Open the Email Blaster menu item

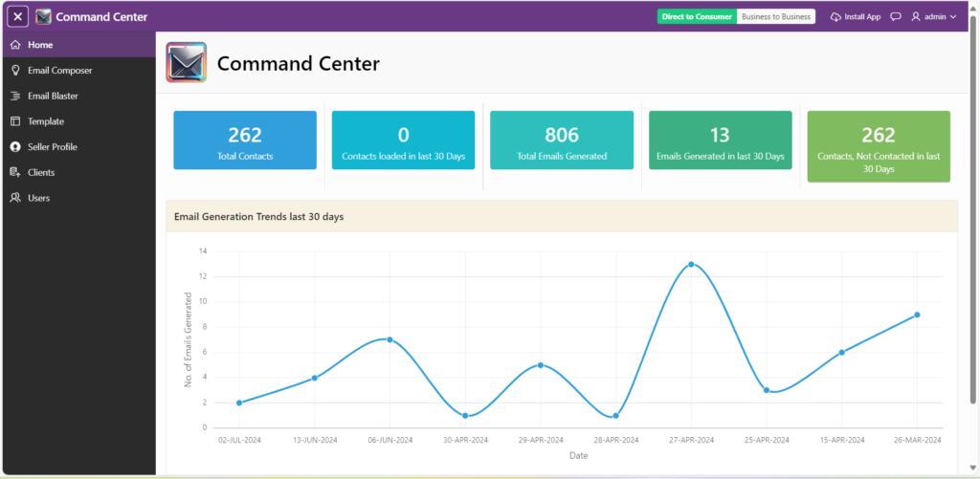click(x=53, y=96)
